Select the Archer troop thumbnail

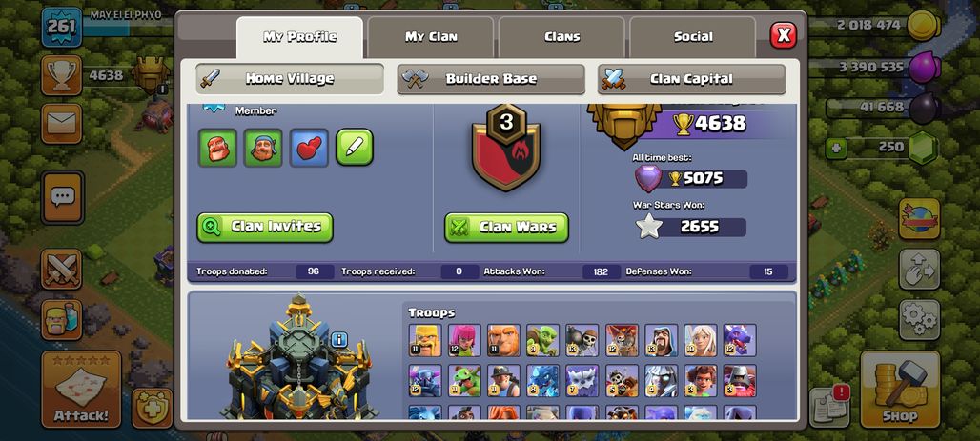pos(464,340)
